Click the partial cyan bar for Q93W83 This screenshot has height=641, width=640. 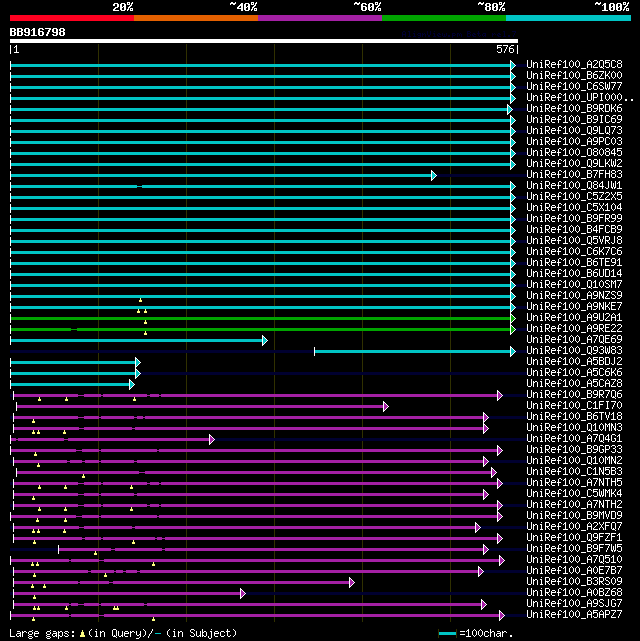[413, 352]
